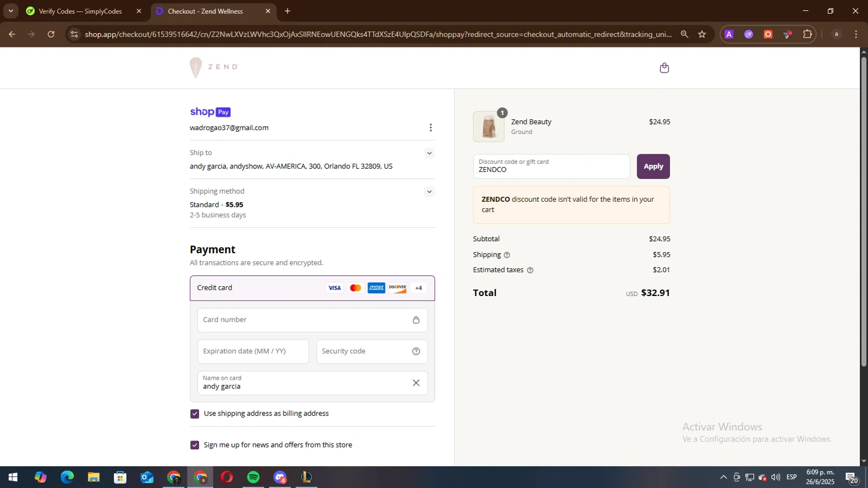Reload the checkout page
This screenshot has height=488, width=868.
(x=51, y=34)
